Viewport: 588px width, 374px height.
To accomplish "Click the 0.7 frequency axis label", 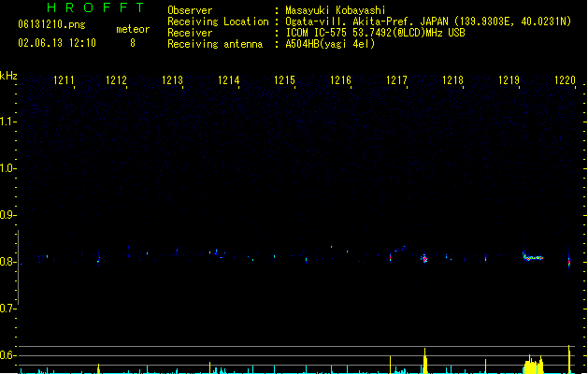I will [7, 309].
